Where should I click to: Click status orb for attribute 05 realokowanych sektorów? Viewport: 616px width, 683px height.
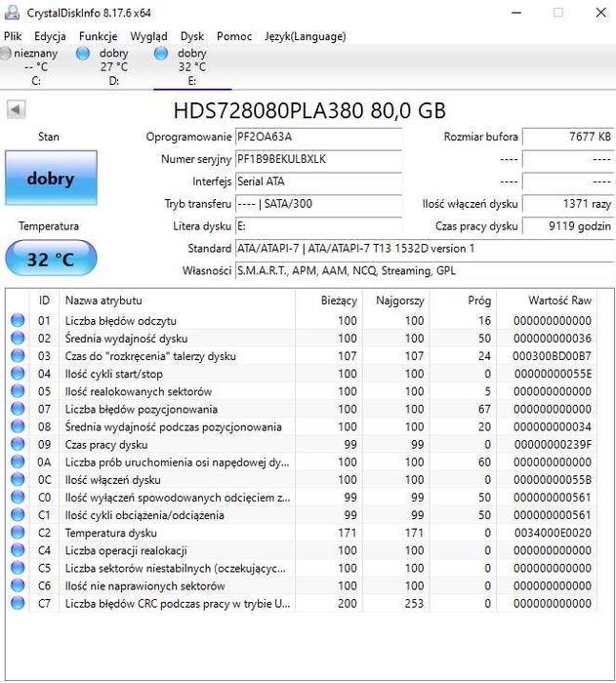18,390
